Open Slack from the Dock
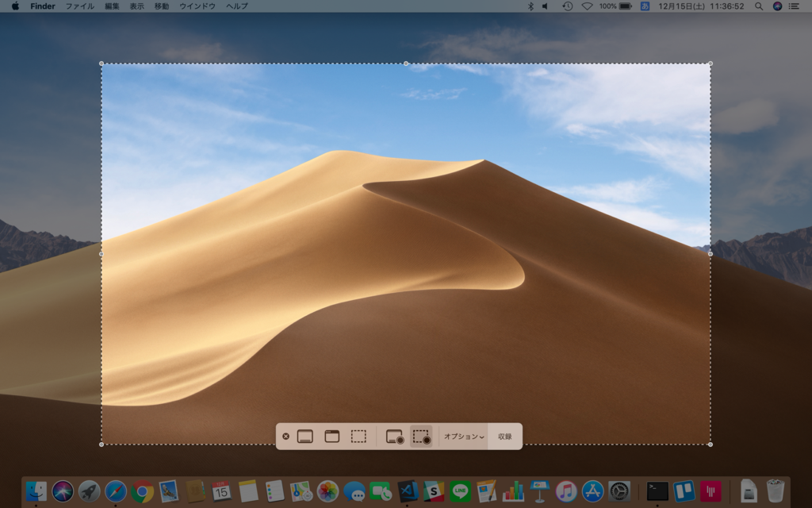The image size is (812, 508). (434, 491)
